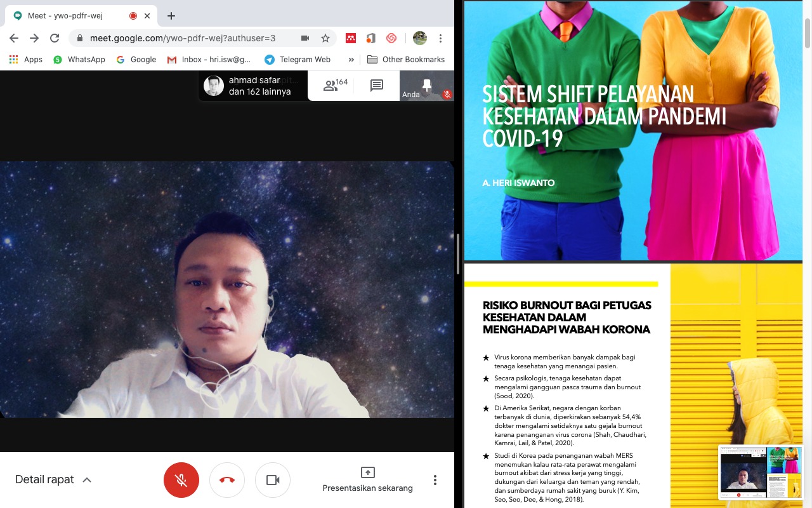Click Presentasikan sekarang to share screen

tap(367, 480)
